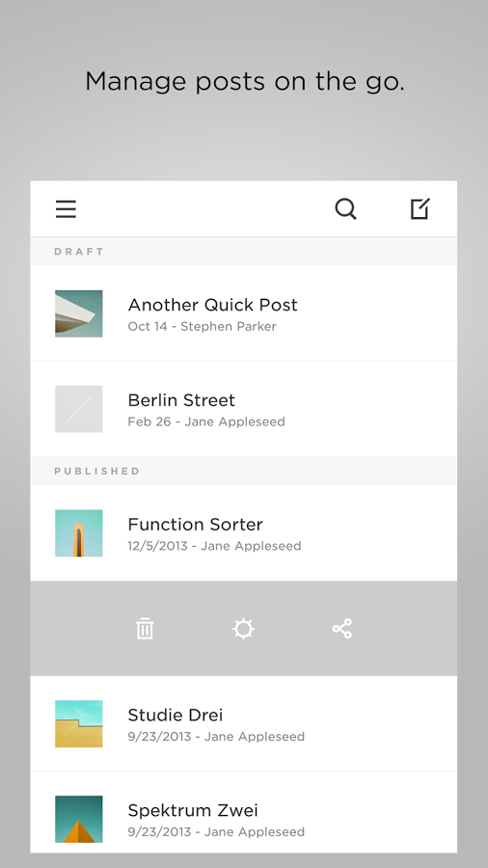Select the Function Sorter post title
The height and width of the screenshot is (868, 488).
[196, 525]
